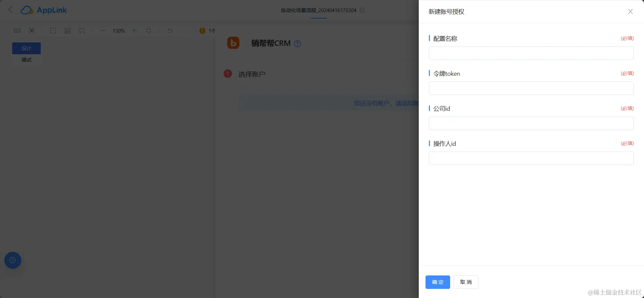The height and width of the screenshot is (298, 644).
Task: Switch to the 调试 tab
Action: coord(26,60)
